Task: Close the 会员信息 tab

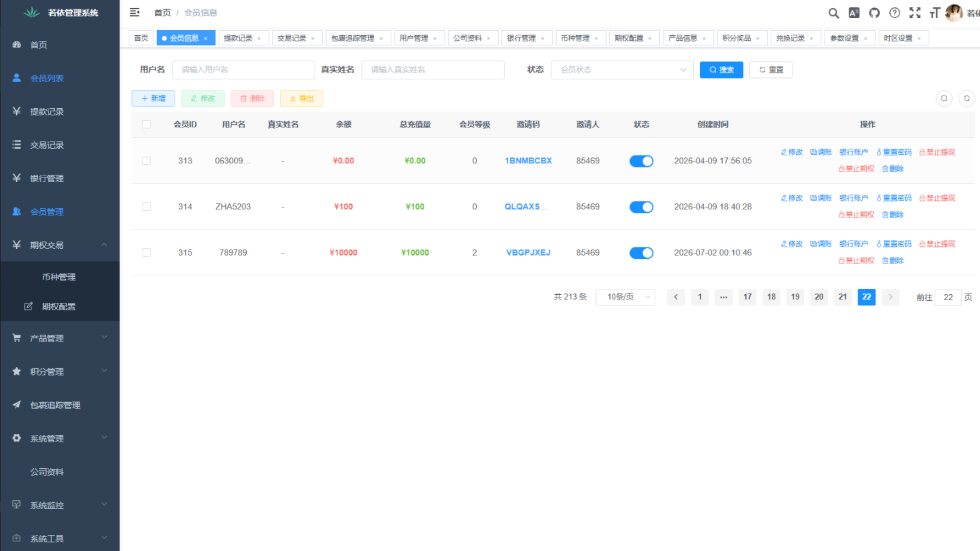Action: tap(206, 39)
